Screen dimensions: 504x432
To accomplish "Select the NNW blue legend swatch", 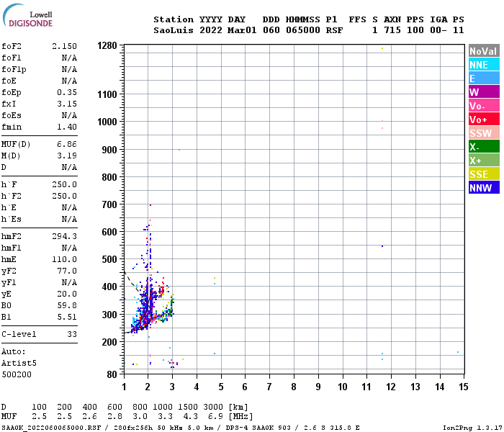I will click(x=484, y=188).
